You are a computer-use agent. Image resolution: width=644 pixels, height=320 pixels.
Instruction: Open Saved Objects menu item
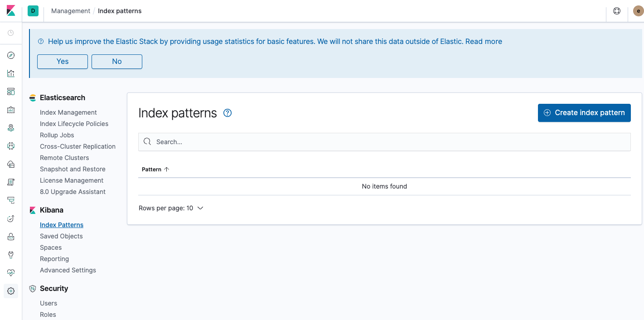[x=61, y=236]
